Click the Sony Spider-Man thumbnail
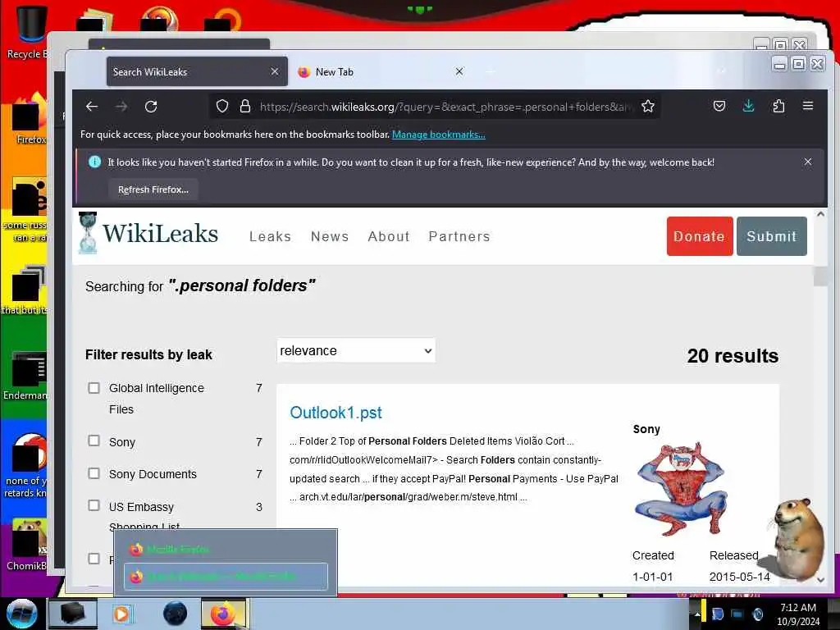 [x=680, y=489]
